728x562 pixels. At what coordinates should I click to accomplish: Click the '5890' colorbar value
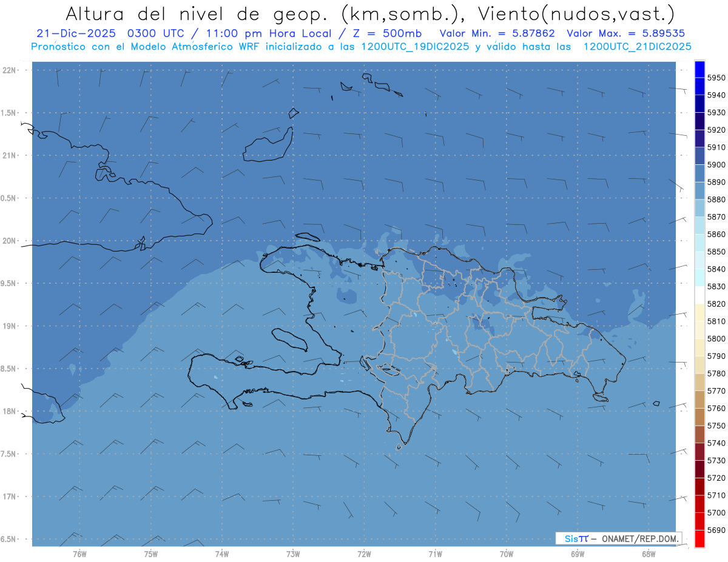716,182
